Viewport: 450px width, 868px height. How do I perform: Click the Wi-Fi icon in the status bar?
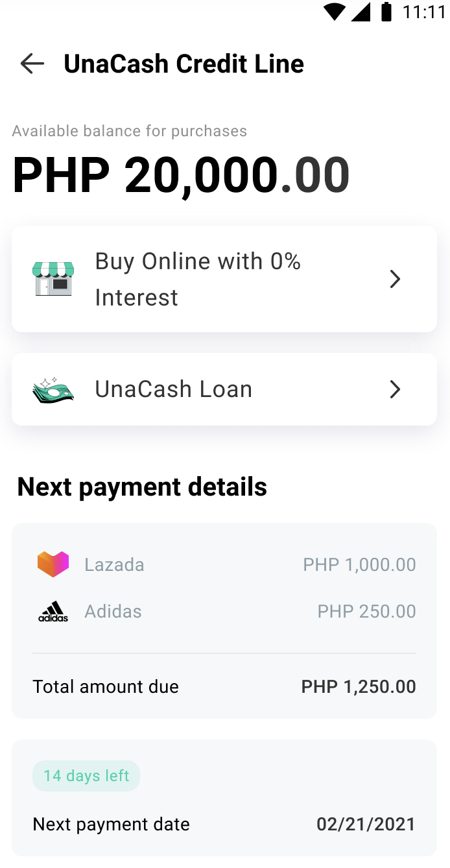click(334, 11)
